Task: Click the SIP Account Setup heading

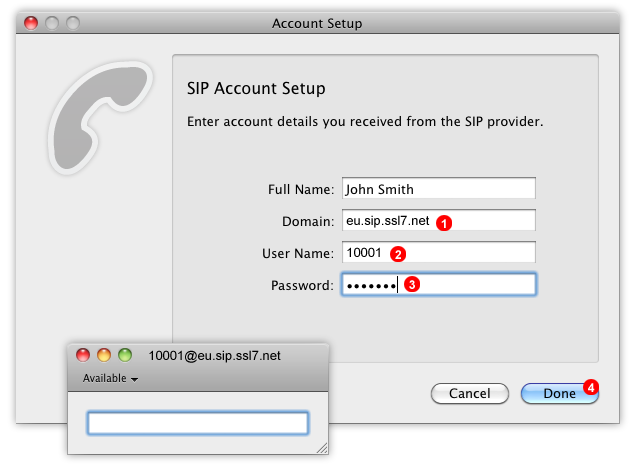Action: click(256, 88)
